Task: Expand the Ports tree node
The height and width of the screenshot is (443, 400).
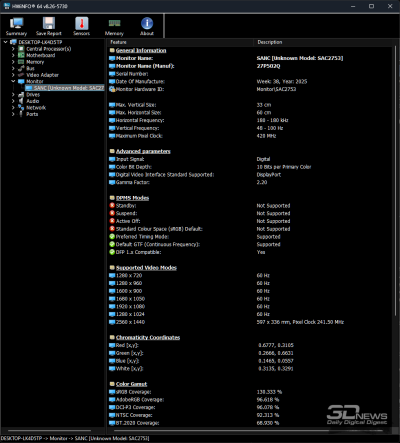Action: (13, 114)
